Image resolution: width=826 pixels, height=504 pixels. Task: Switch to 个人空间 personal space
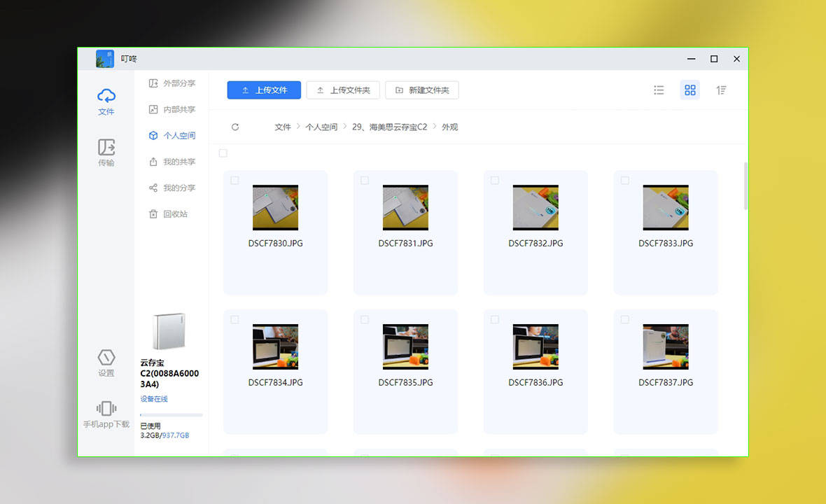pos(171,135)
